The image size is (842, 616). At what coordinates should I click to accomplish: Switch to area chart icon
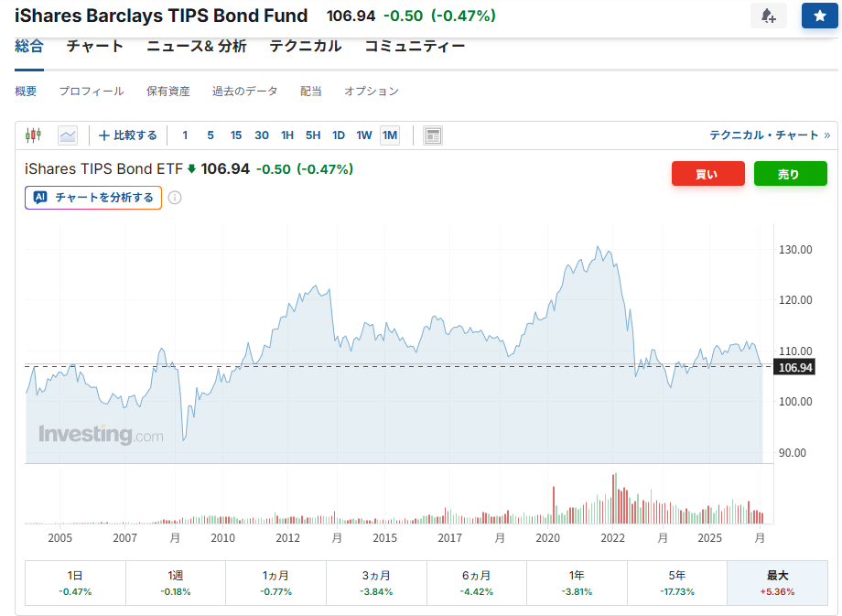point(68,135)
